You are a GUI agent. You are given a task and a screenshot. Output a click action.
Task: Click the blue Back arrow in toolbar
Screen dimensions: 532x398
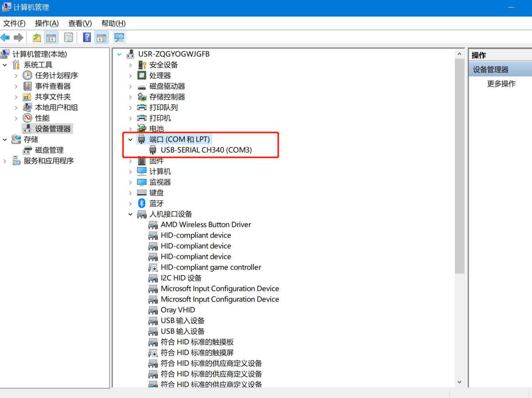point(6,38)
